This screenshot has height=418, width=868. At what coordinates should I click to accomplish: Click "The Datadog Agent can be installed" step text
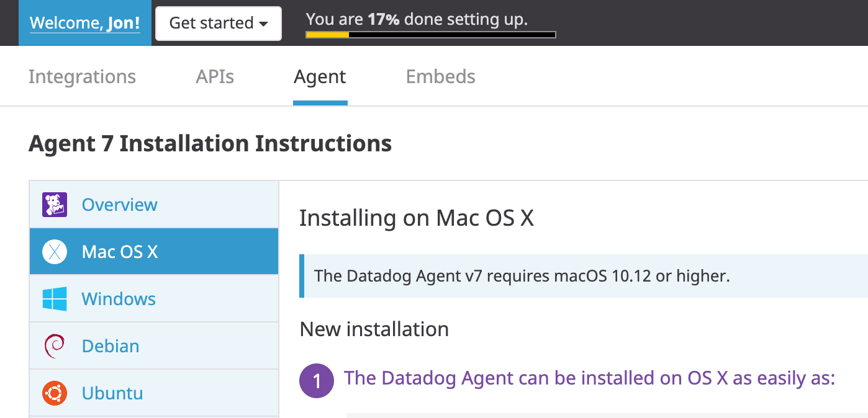589,378
